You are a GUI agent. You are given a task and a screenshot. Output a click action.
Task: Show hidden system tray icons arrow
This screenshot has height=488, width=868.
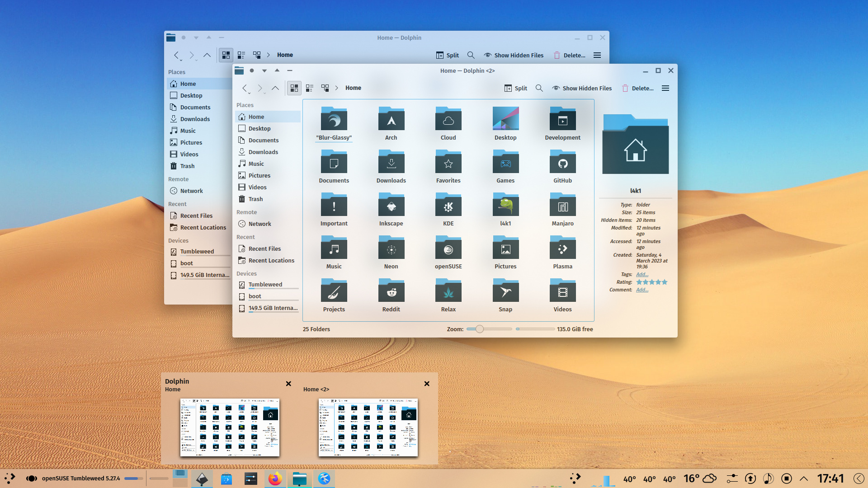tap(804, 479)
